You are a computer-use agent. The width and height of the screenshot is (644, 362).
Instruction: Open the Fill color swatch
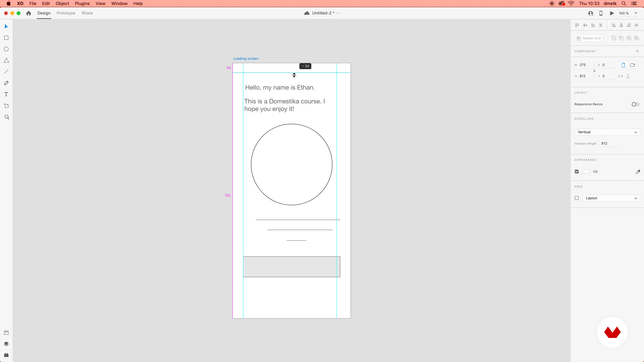pos(586,172)
